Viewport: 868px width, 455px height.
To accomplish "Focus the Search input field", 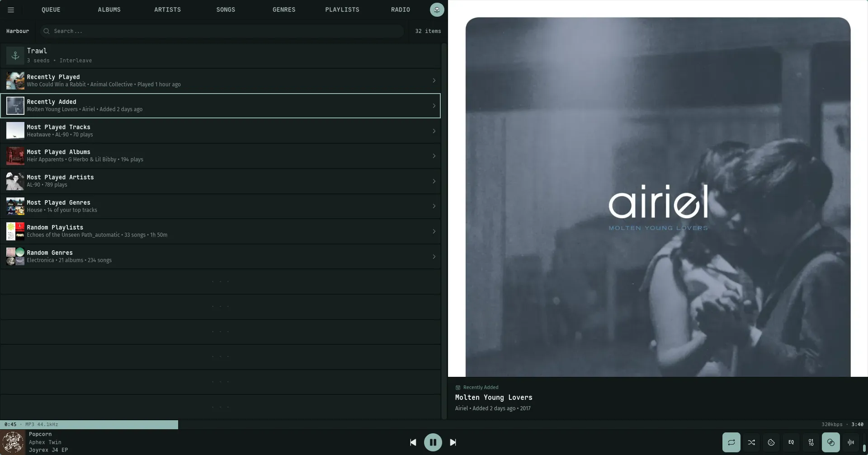I will [x=222, y=31].
